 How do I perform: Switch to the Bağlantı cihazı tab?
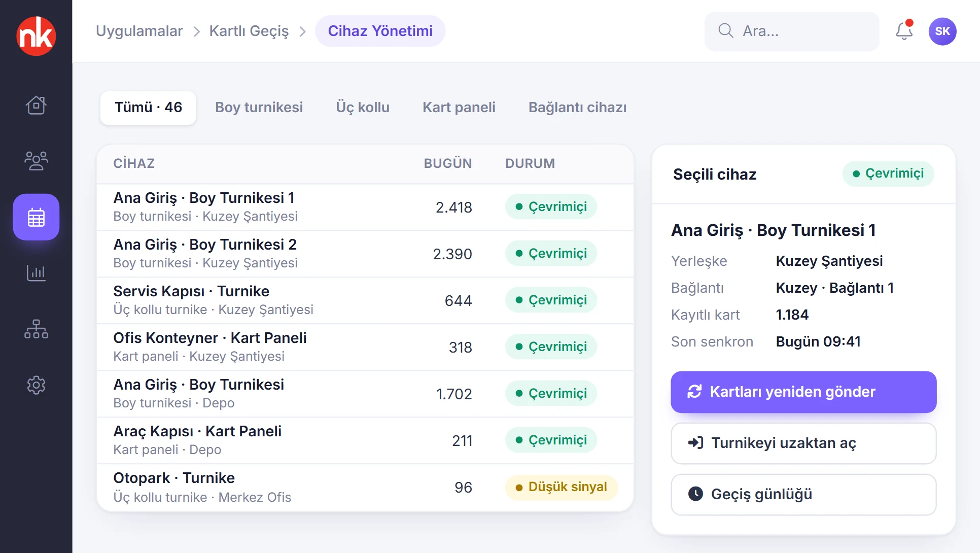pos(577,108)
